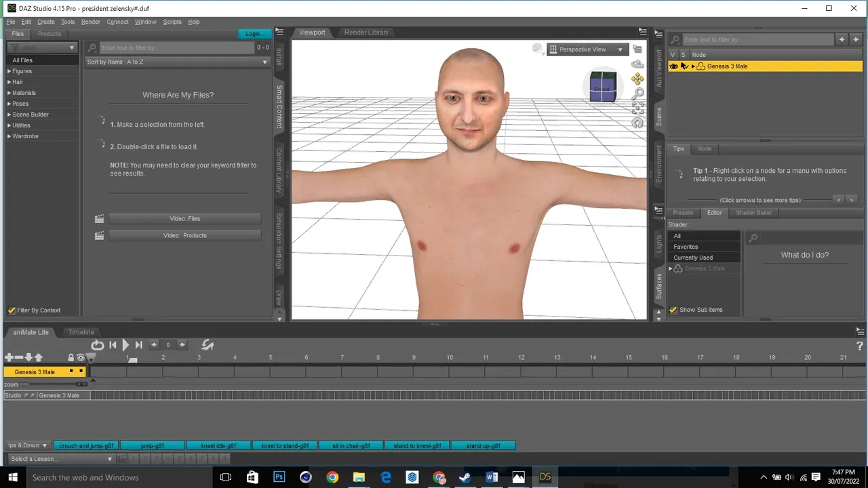Screen dimensions: 868x488
Task: Toggle aniMate track lock icon
Action: click(x=71, y=357)
